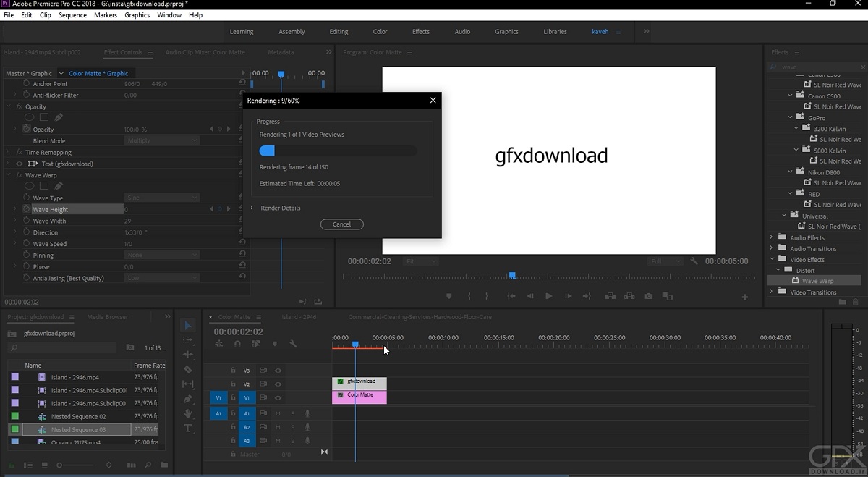Select the Hand tool in the toolbar
The width and height of the screenshot is (868, 477).
click(188, 413)
